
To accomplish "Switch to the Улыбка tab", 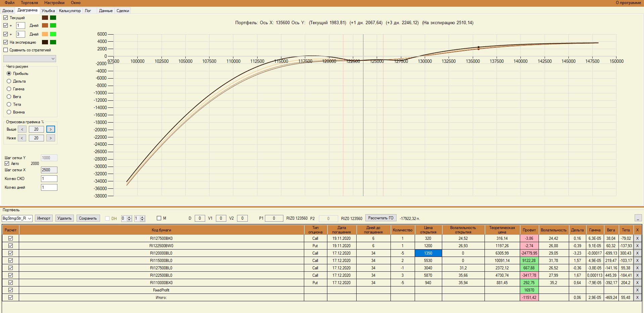I will [48, 11].
